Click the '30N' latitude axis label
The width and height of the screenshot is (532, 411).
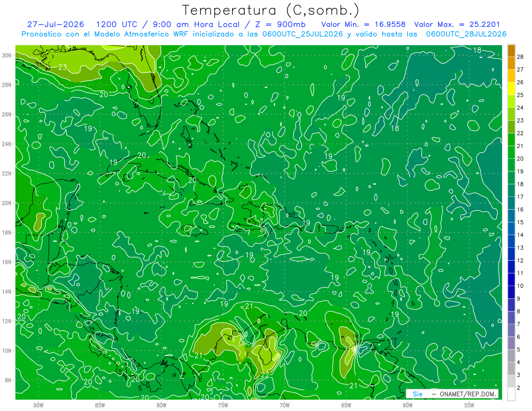[x=8, y=55]
